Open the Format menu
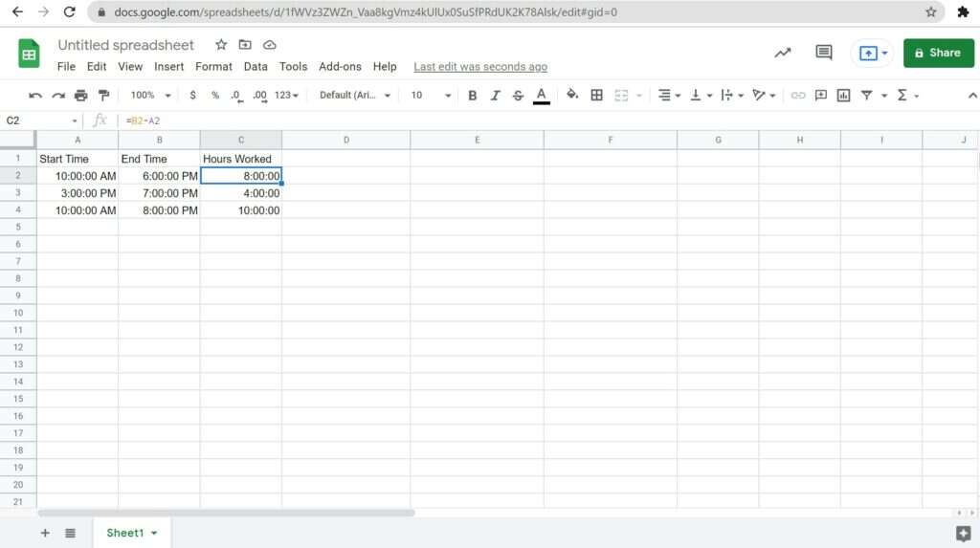980x548 pixels. pyautogui.click(x=213, y=67)
